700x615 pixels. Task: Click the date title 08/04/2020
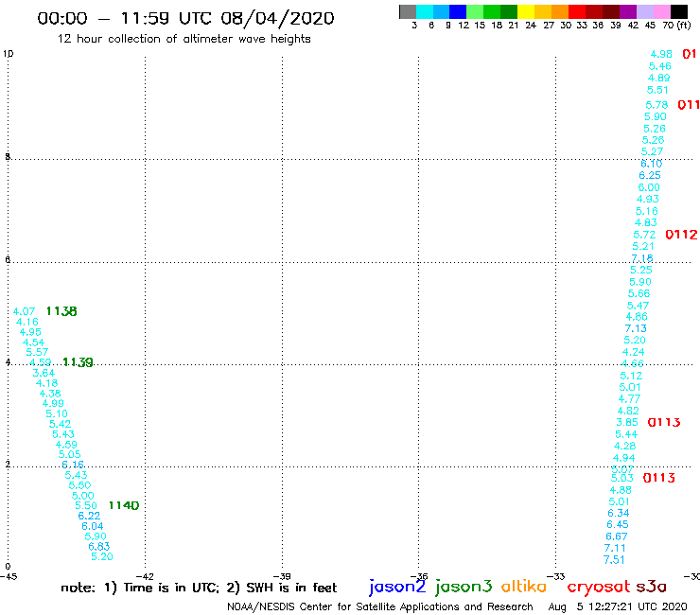[x=277, y=19]
